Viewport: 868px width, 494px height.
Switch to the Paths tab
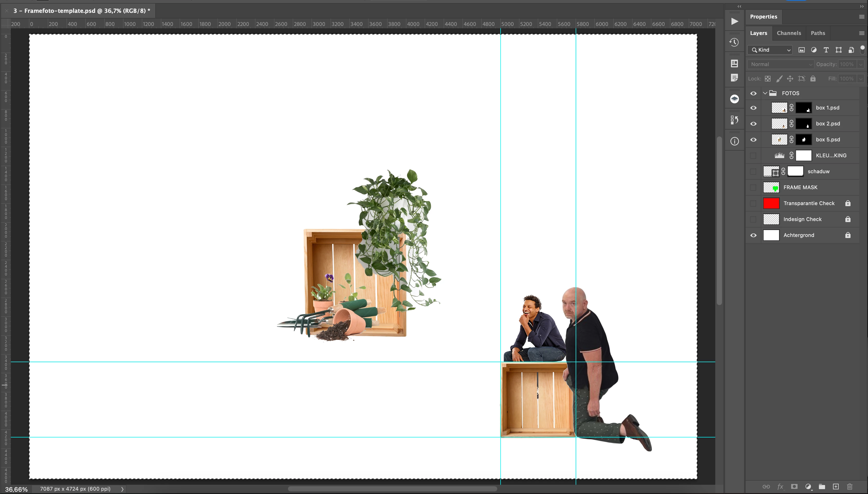click(x=818, y=33)
